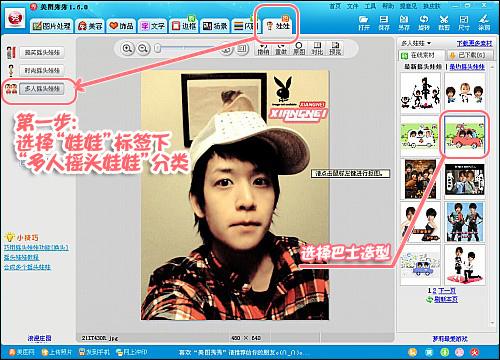Image resolution: width=500 pixels, height=360 pixels.
Task: Click the 重做 redo icon
Action: pos(281,49)
